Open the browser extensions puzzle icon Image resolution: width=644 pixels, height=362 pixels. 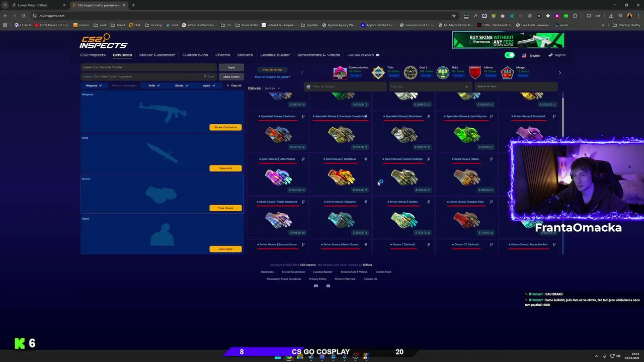[575, 16]
